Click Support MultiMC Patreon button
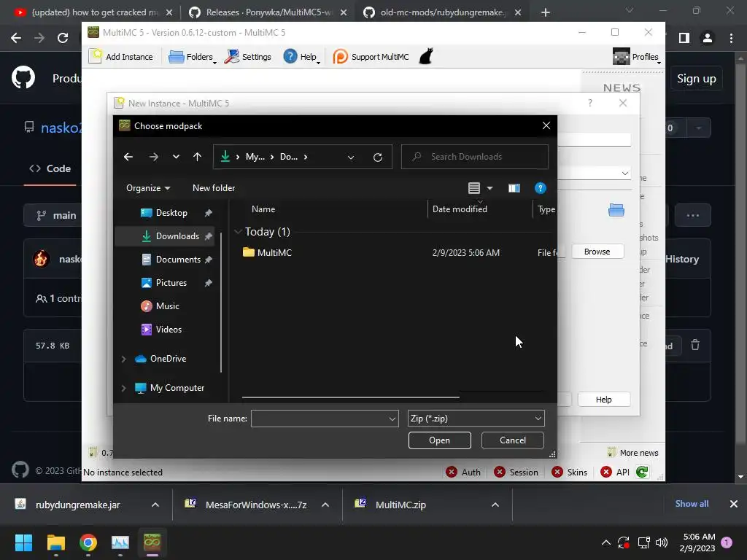 tap(371, 57)
